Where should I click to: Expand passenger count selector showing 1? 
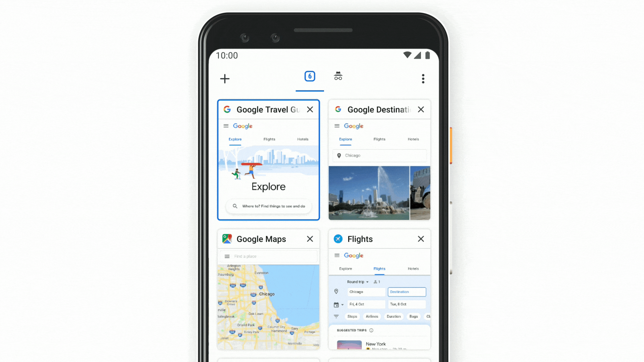click(377, 282)
